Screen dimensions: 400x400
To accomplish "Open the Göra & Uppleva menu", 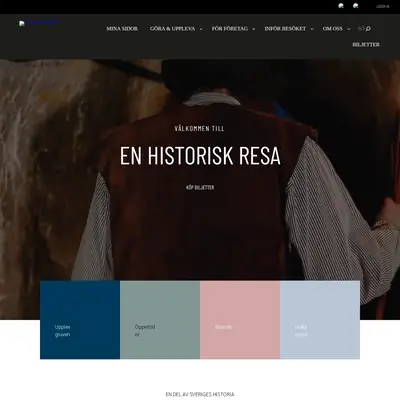I will pyautogui.click(x=172, y=29).
